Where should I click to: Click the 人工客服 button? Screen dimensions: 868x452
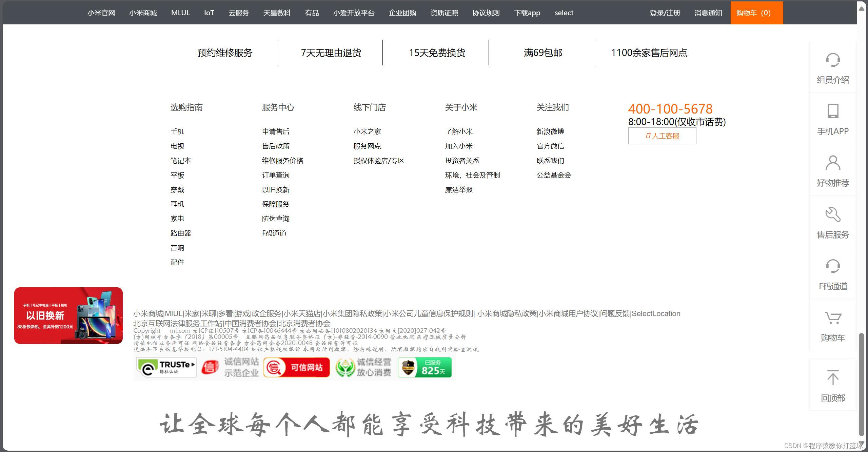pyautogui.click(x=662, y=136)
